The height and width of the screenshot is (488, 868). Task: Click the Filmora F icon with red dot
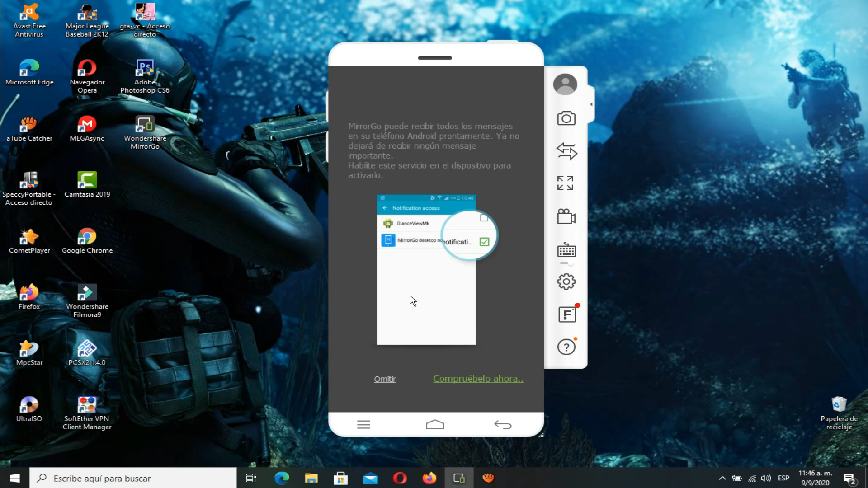point(566,314)
